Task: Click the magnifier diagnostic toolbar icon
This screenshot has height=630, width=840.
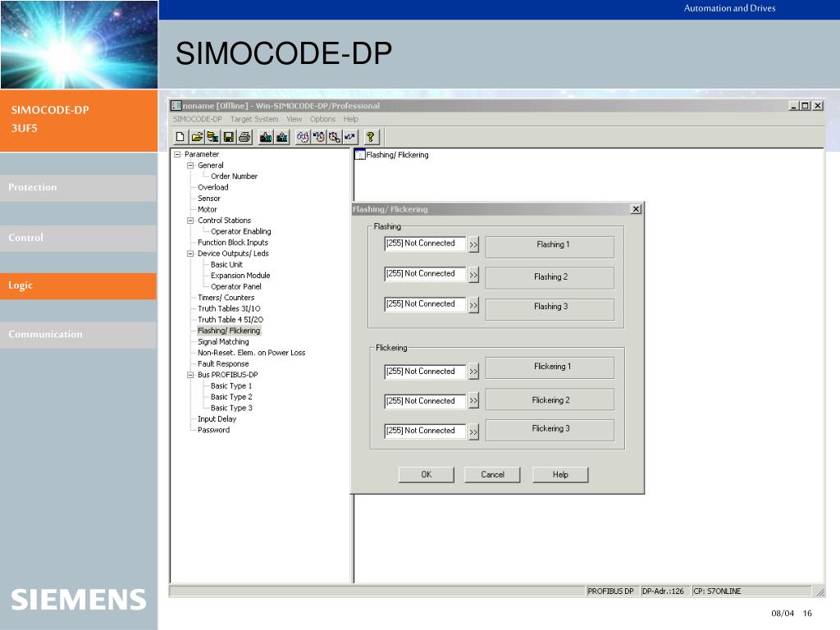Action: pos(335,137)
